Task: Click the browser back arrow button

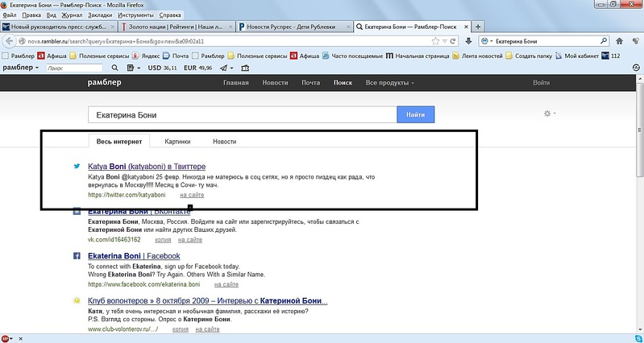Action: [x=10, y=41]
